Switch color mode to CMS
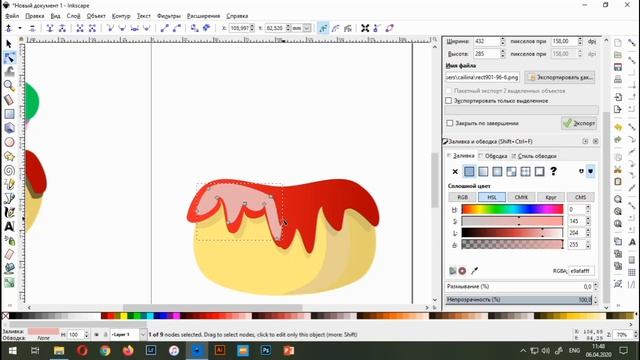The width and height of the screenshot is (640, 360). tap(580, 197)
